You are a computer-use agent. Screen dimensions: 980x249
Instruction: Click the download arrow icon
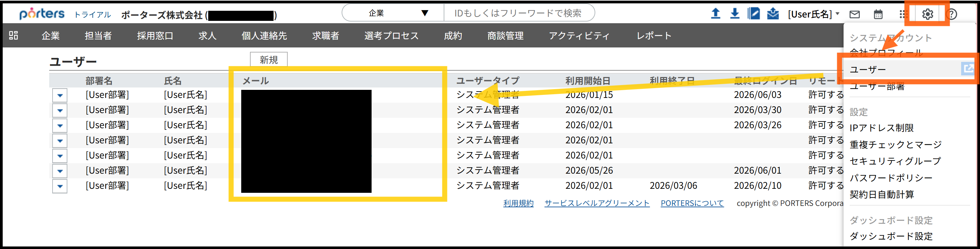[735, 14]
